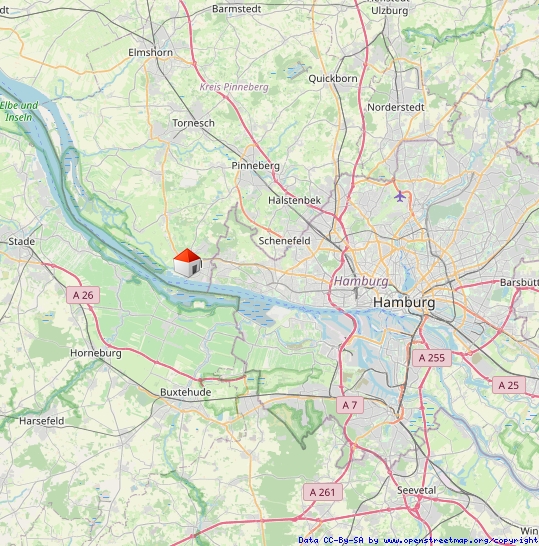Click the Norderstedt town label

click(x=396, y=107)
